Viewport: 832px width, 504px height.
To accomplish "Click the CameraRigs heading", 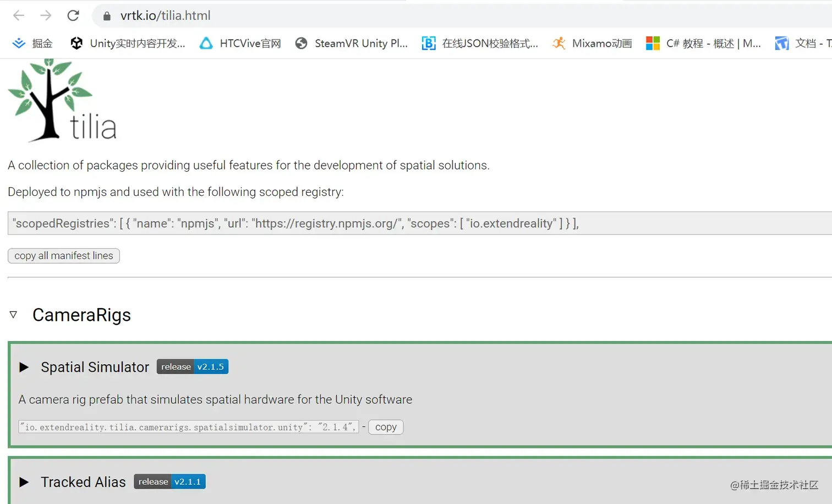I will (81, 315).
